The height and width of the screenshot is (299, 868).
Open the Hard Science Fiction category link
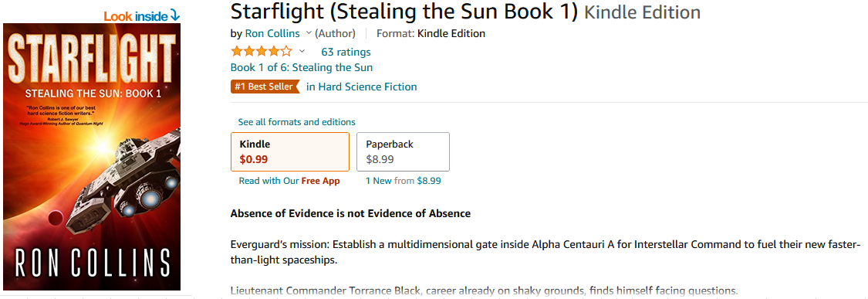pyautogui.click(x=362, y=87)
